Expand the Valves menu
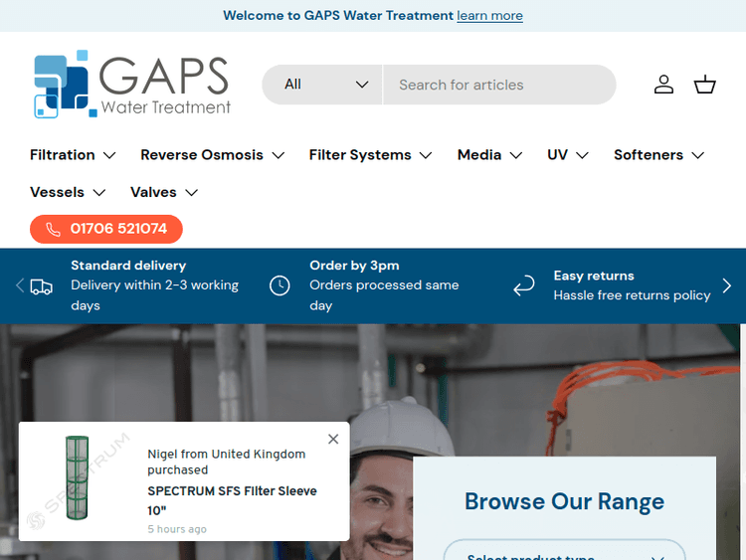This screenshot has width=746, height=560. 164,192
